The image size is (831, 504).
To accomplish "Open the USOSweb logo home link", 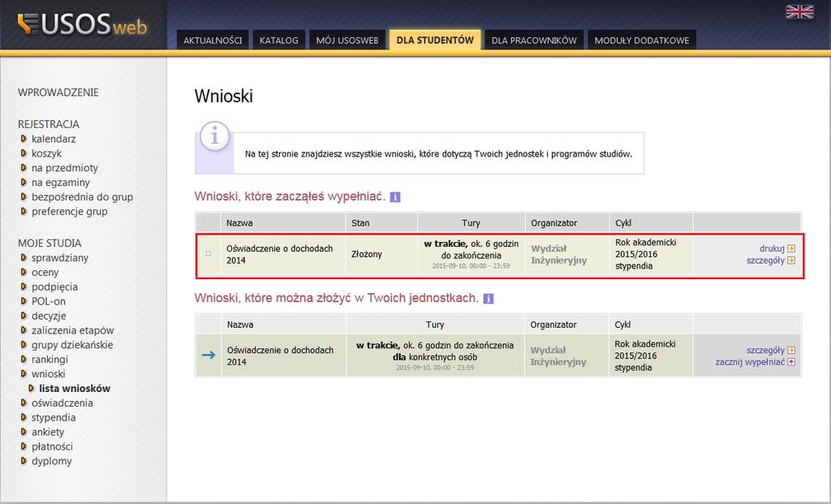I will [82, 24].
